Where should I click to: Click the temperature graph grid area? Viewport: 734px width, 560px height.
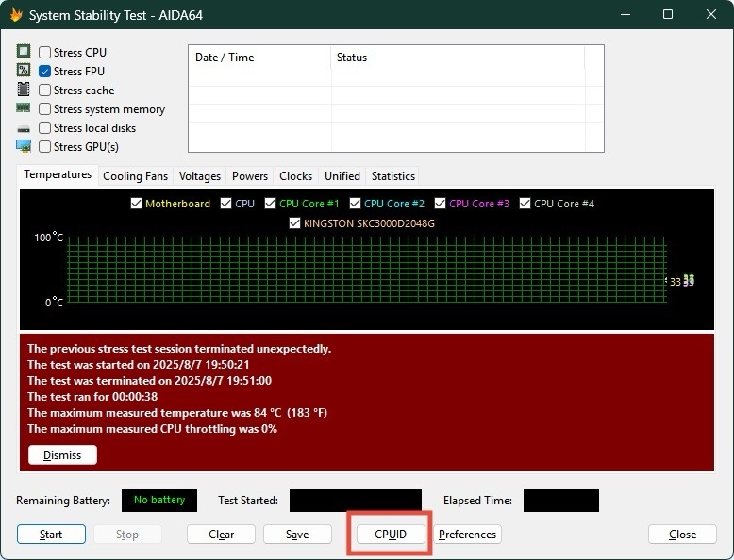tap(367, 270)
